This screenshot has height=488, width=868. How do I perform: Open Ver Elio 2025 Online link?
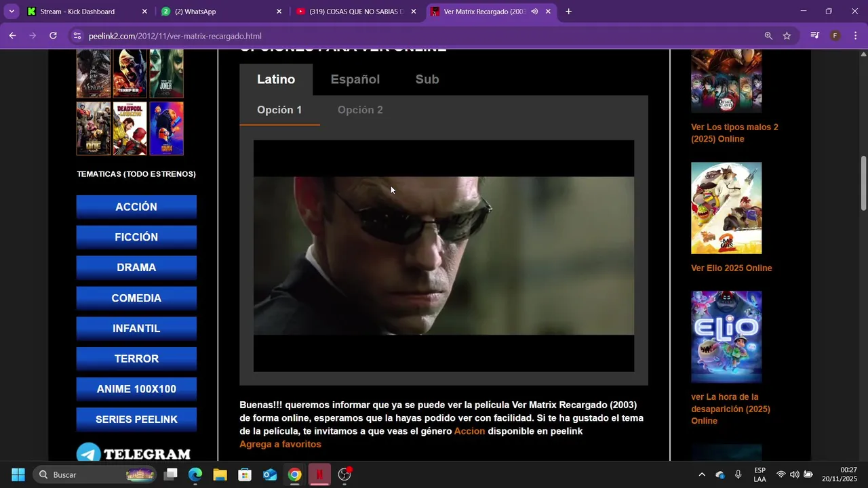[x=731, y=268]
